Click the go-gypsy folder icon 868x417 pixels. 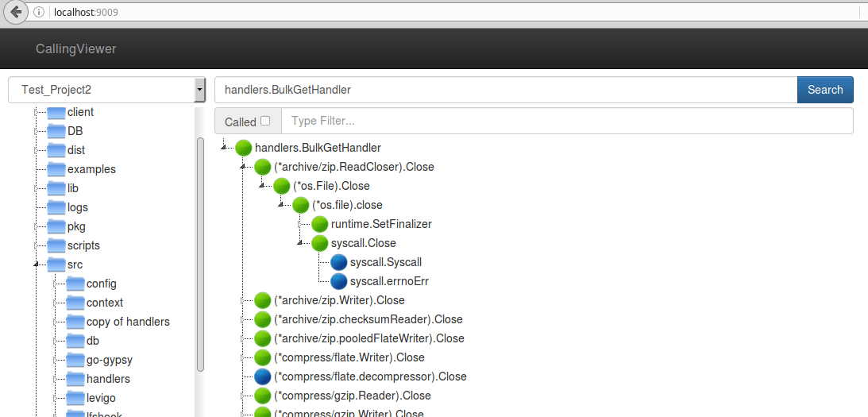point(75,360)
